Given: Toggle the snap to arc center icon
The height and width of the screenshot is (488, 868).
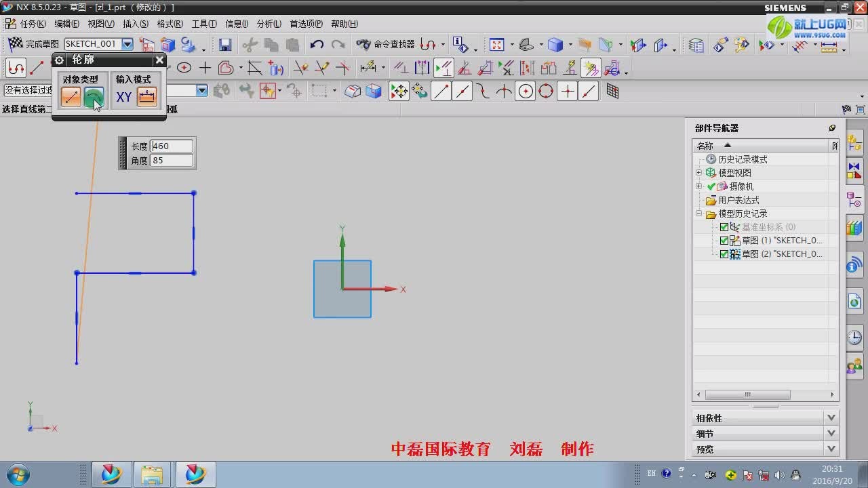Looking at the screenshot, I should (x=526, y=91).
